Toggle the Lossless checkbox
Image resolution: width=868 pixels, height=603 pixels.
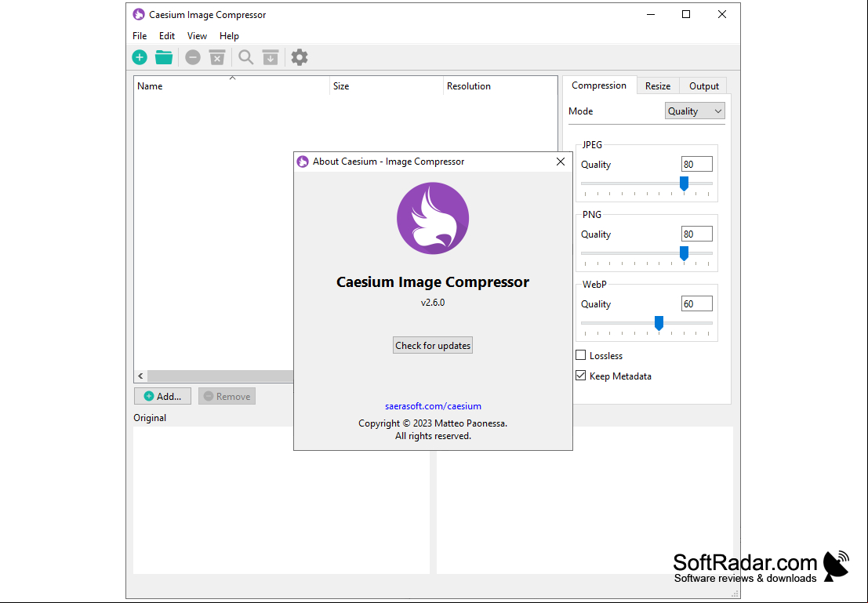581,355
